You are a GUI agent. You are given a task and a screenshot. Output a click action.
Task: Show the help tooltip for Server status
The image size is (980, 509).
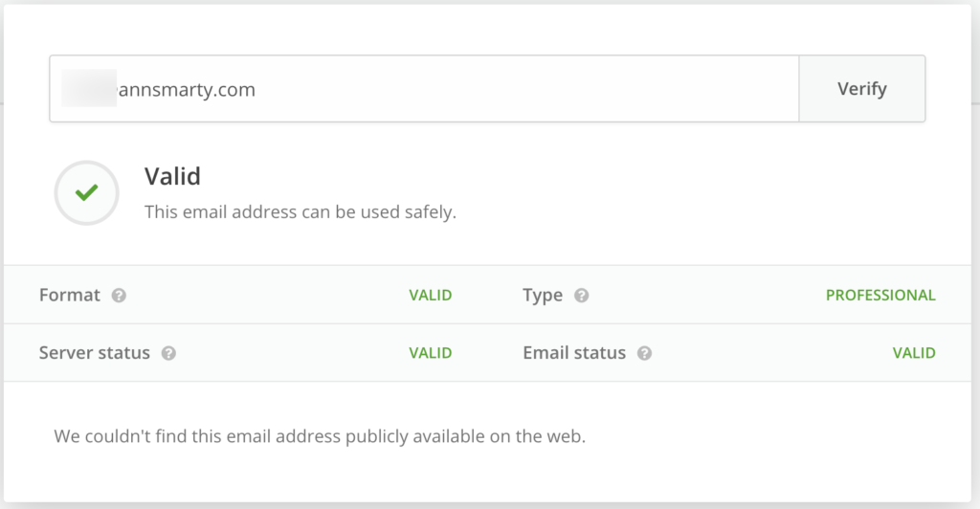click(168, 353)
